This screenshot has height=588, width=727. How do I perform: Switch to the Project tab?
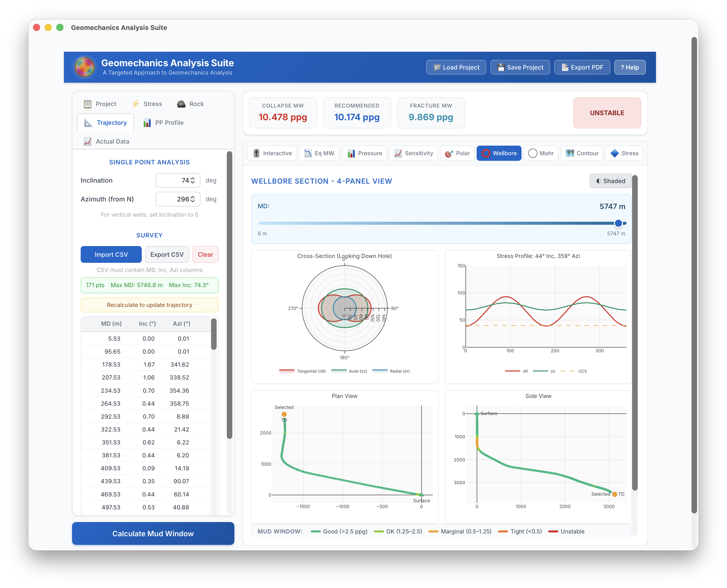[100, 104]
